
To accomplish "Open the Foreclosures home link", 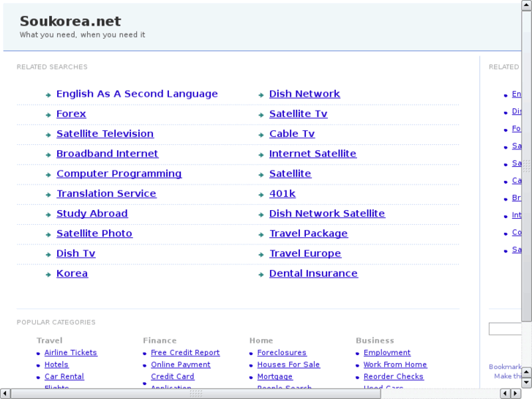I will point(282,352).
